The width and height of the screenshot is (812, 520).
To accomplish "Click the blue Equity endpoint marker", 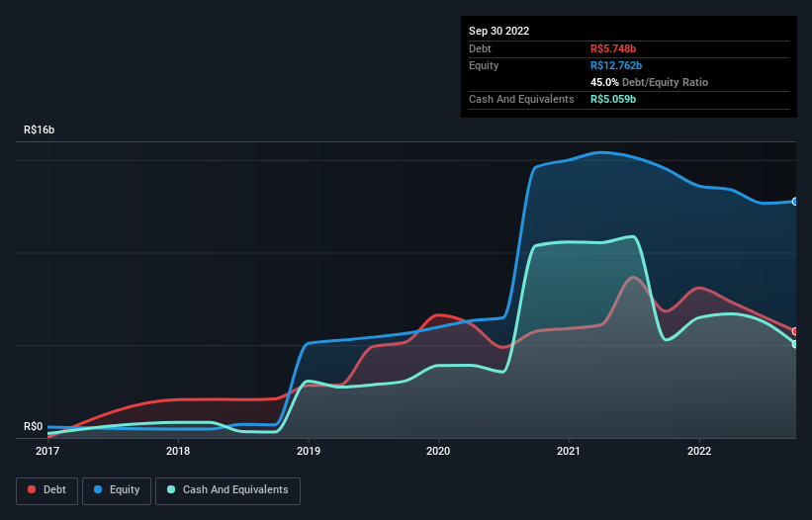I will (x=795, y=202).
